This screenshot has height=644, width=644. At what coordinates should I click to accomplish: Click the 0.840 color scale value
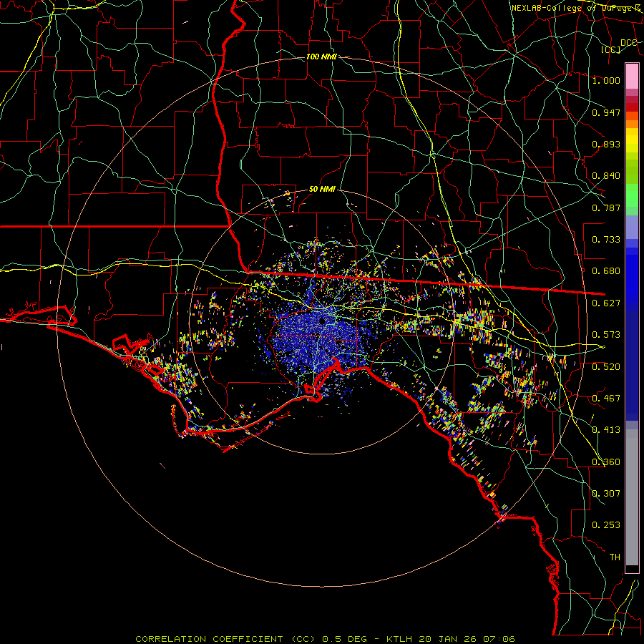pos(606,176)
